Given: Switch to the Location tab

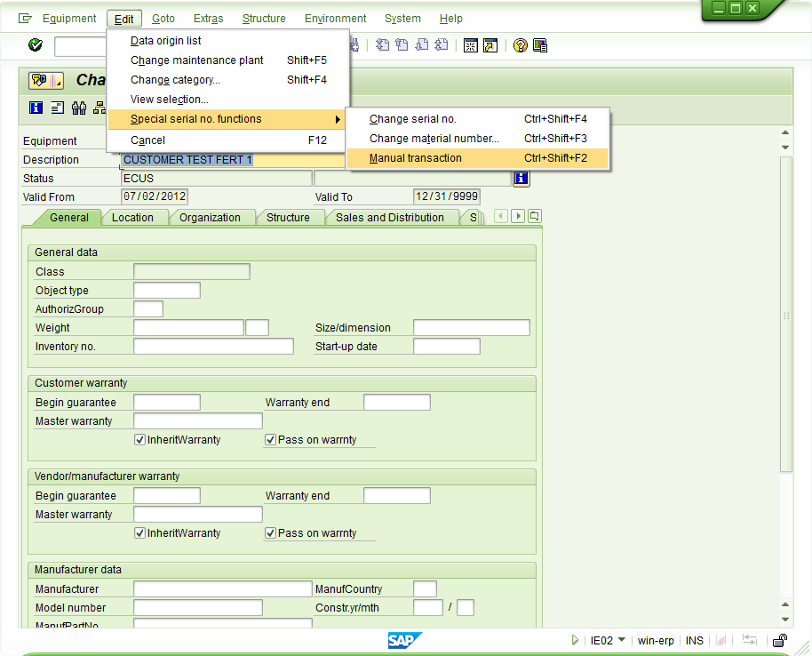Looking at the screenshot, I should tap(132, 218).
